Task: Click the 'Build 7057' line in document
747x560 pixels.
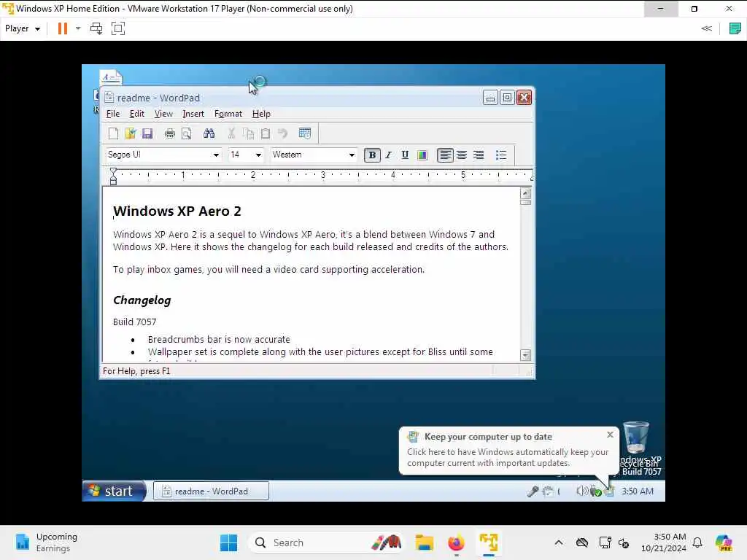Action: coord(135,322)
